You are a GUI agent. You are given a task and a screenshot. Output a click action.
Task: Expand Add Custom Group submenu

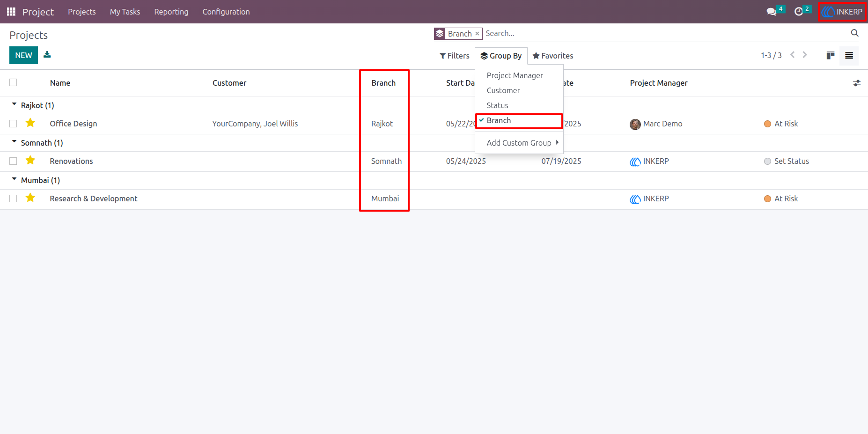pyautogui.click(x=519, y=143)
